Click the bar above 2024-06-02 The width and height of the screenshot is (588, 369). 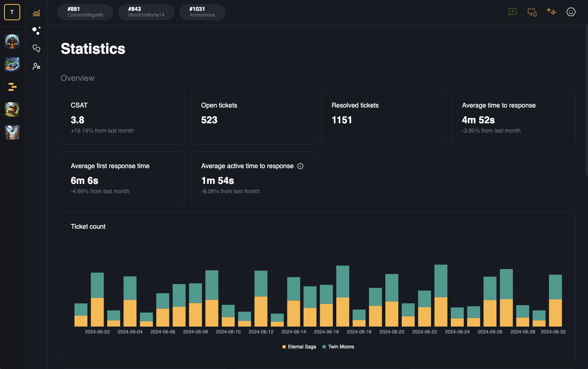coord(97,299)
